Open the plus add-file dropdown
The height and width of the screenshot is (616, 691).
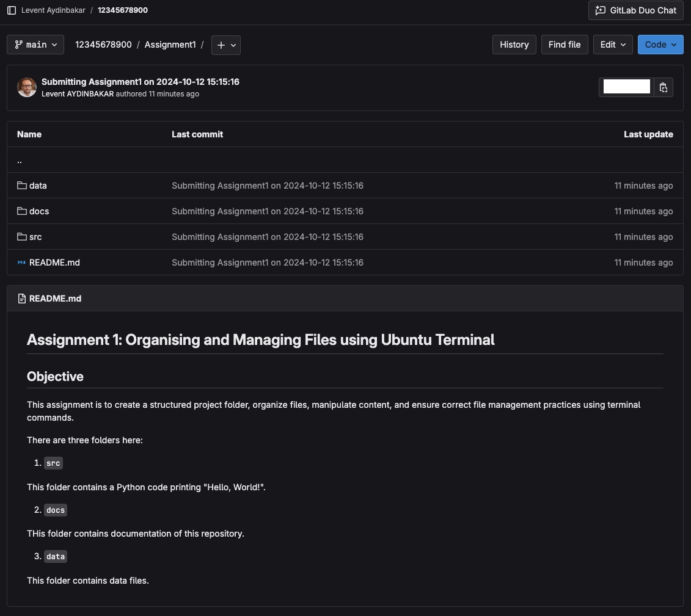pos(225,45)
